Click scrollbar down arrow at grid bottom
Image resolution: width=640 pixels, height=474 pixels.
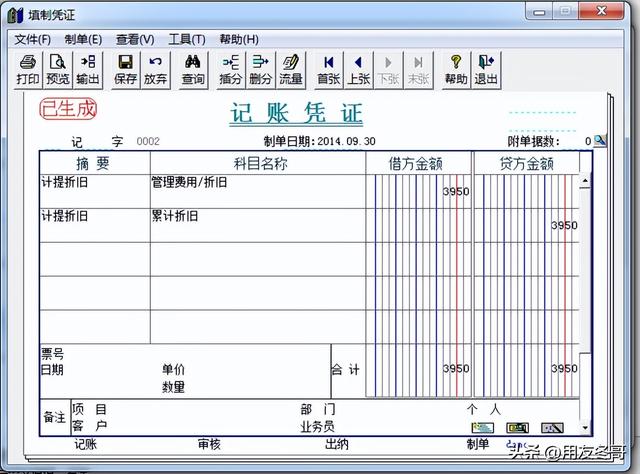click(585, 428)
